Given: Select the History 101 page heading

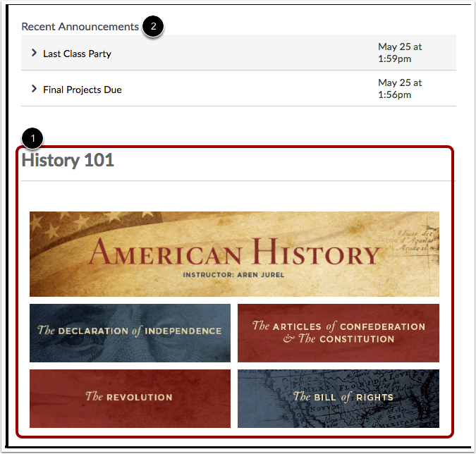Looking at the screenshot, I should tap(68, 160).
